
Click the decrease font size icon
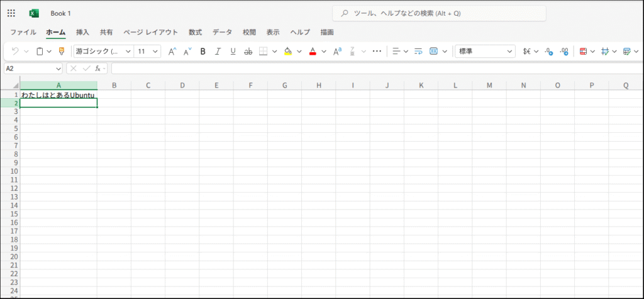point(187,52)
